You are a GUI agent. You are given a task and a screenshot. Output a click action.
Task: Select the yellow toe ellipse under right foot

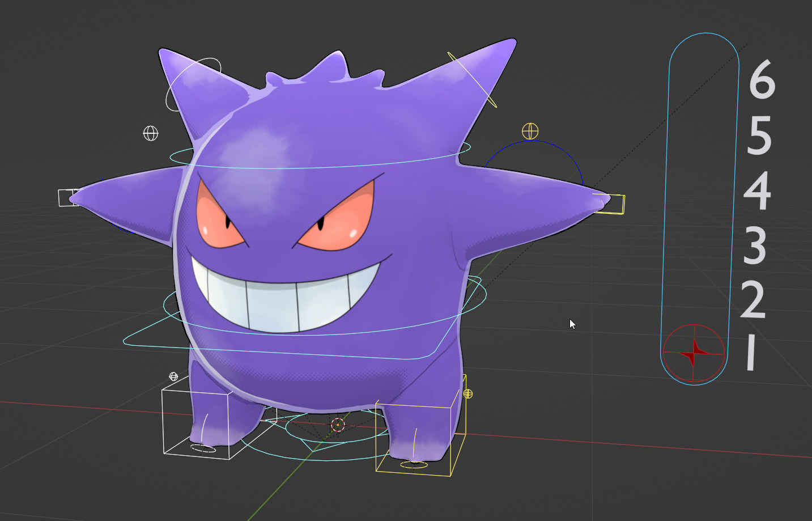[x=414, y=465]
